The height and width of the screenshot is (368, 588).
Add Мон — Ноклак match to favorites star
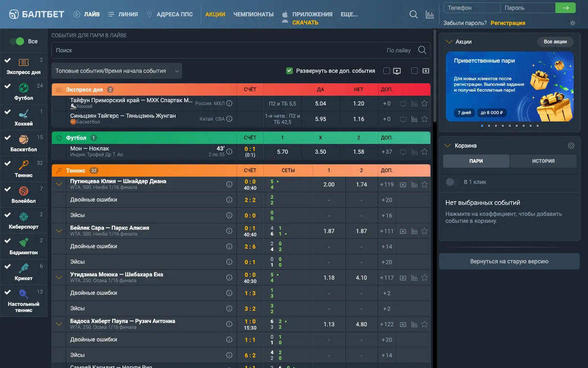pos(424,152)
